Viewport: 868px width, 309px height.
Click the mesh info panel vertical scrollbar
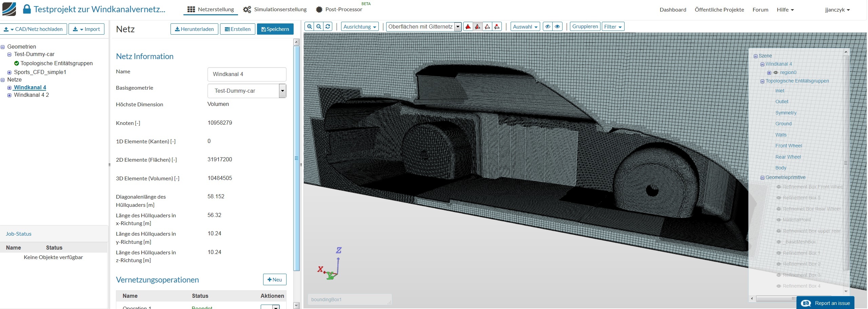(297, 158)
